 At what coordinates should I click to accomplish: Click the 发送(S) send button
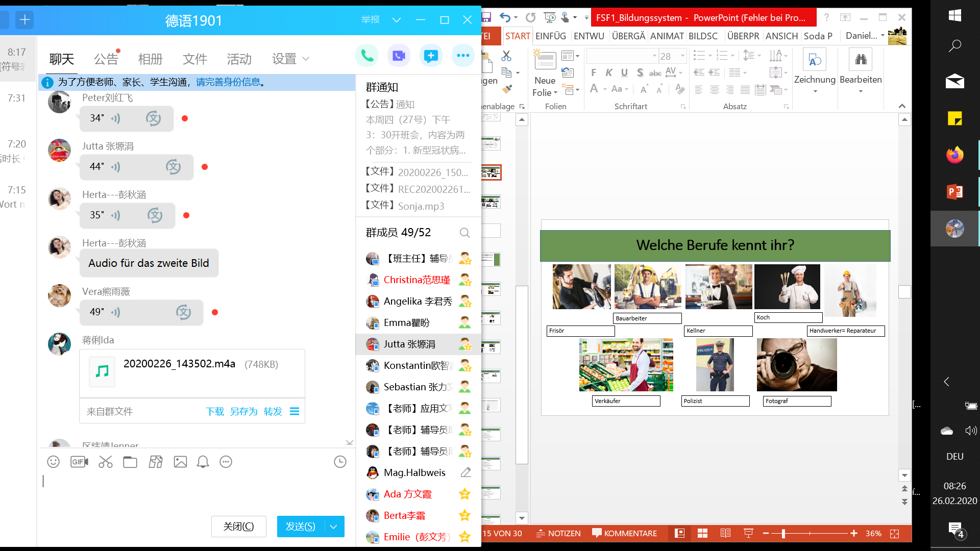(301, 527)
